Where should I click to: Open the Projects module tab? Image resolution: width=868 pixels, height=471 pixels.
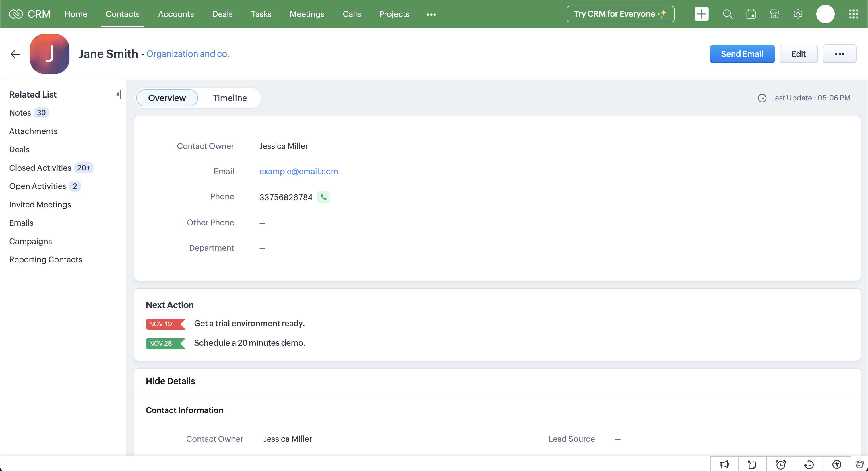pos(394,14)
